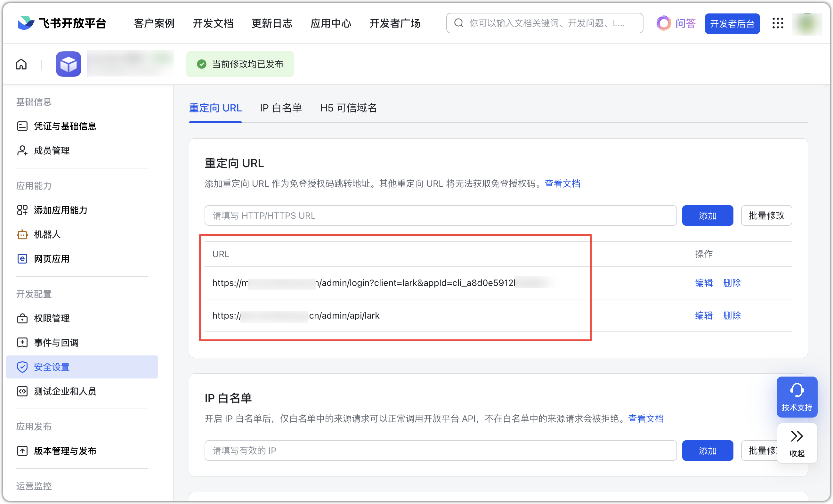This screenshot has height=504, width=833.
Task: Select 机器人 in the sidebar
Action: click(x=48, y=234)
